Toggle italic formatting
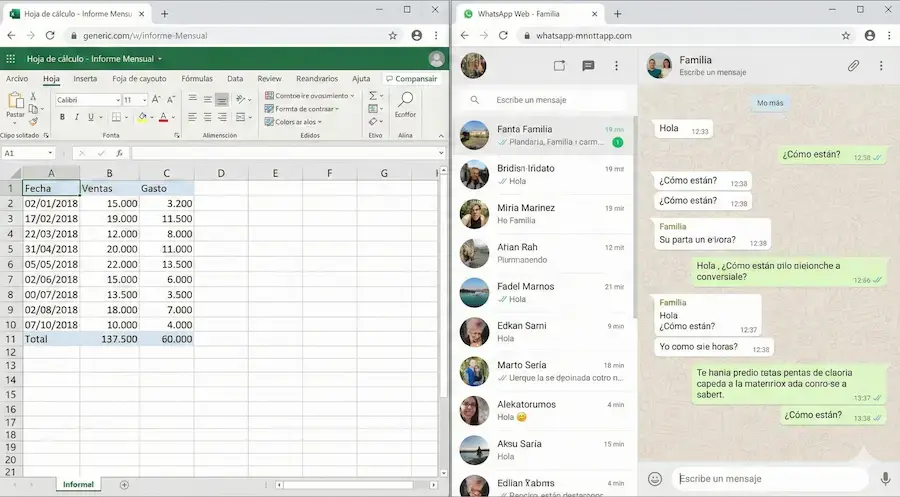 (x=76, y=117)
